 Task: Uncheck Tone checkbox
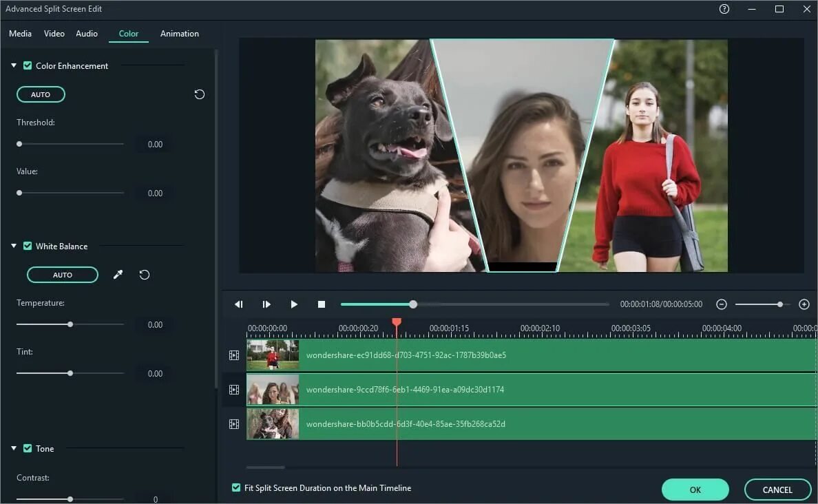[x=28, y=448]
